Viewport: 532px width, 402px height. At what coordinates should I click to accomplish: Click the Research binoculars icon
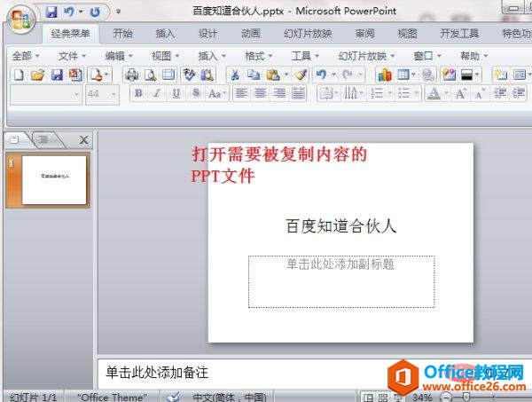click(x=207, y=75)
